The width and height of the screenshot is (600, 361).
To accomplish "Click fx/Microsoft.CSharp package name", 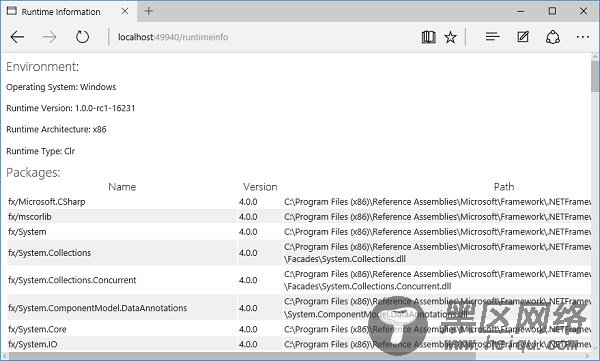I will click(x=47, y=202).
